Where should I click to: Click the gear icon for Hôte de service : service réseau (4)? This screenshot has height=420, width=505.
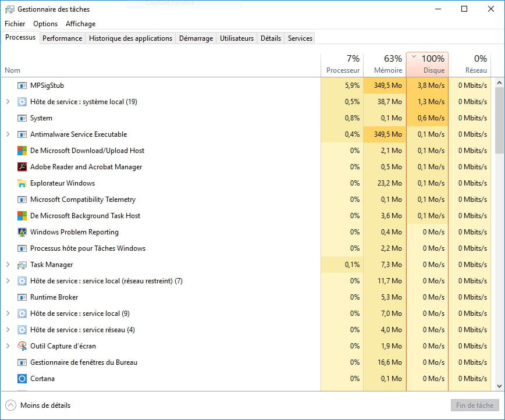[x=22, y=330]
